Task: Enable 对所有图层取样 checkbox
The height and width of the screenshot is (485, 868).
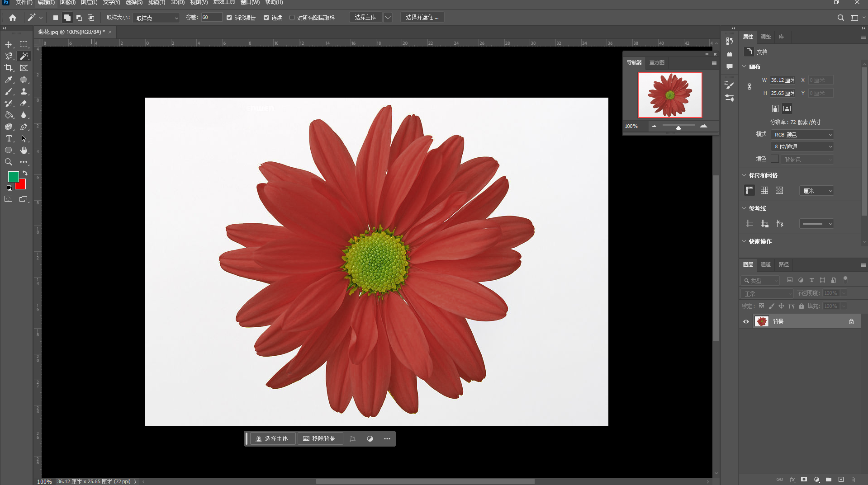Action: [292, 18]
